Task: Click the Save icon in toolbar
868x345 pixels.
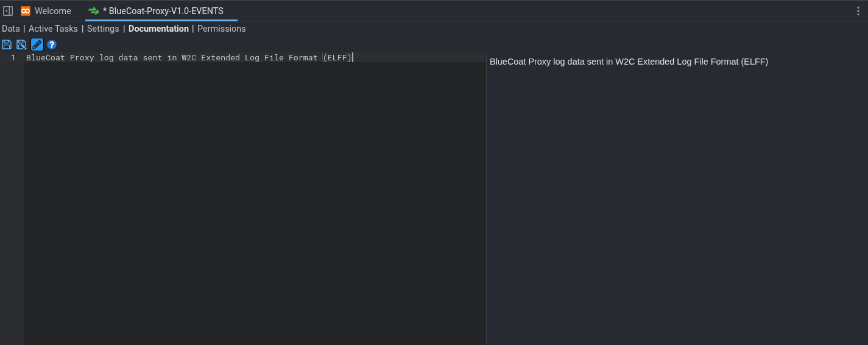Action: coord(7,44)
